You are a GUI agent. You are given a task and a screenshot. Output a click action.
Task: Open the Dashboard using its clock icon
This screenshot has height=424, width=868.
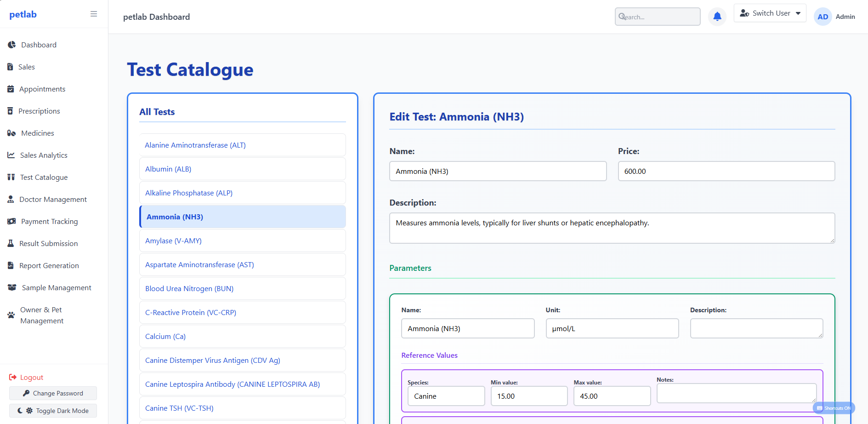click(11, 45)
